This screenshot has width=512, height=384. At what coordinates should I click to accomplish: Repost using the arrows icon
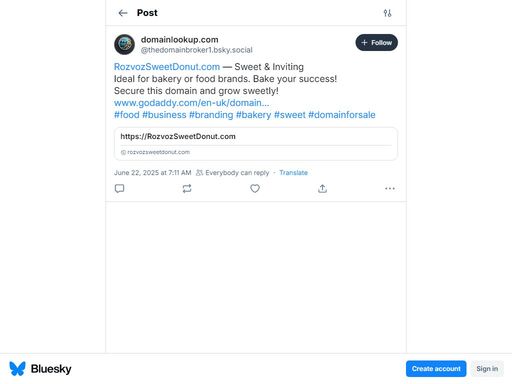tap(187, 189)
